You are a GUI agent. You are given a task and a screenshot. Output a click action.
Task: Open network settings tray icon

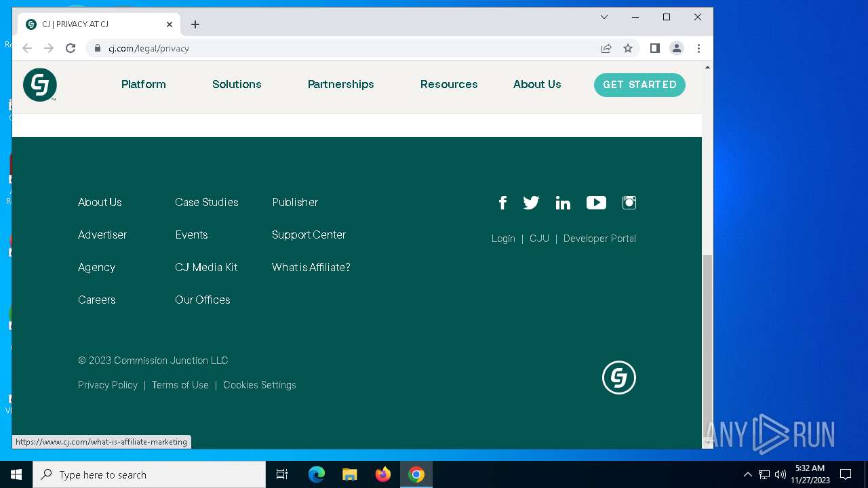[x=764, y=474]
